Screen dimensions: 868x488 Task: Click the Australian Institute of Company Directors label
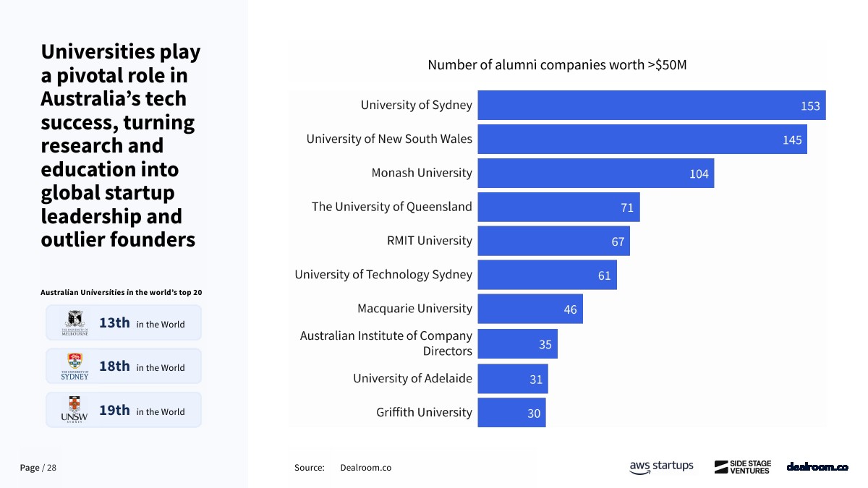coord(386,343)
